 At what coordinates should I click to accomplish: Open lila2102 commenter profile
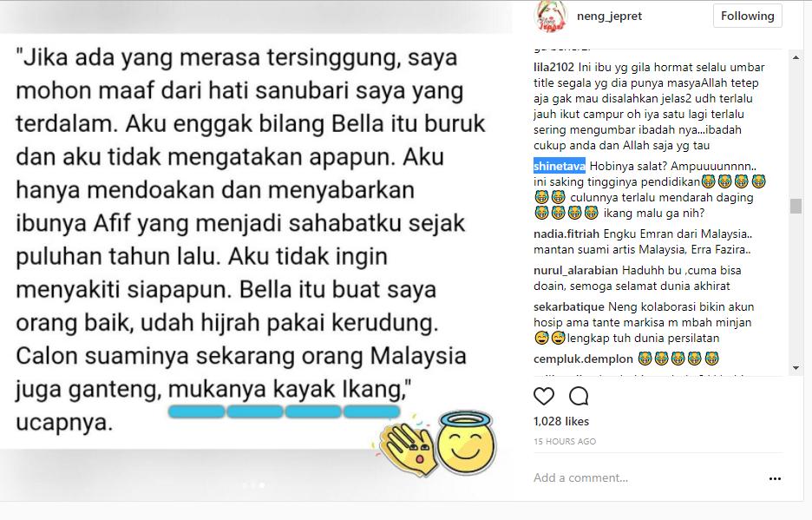pyautogui.click(x=553, y=68)
